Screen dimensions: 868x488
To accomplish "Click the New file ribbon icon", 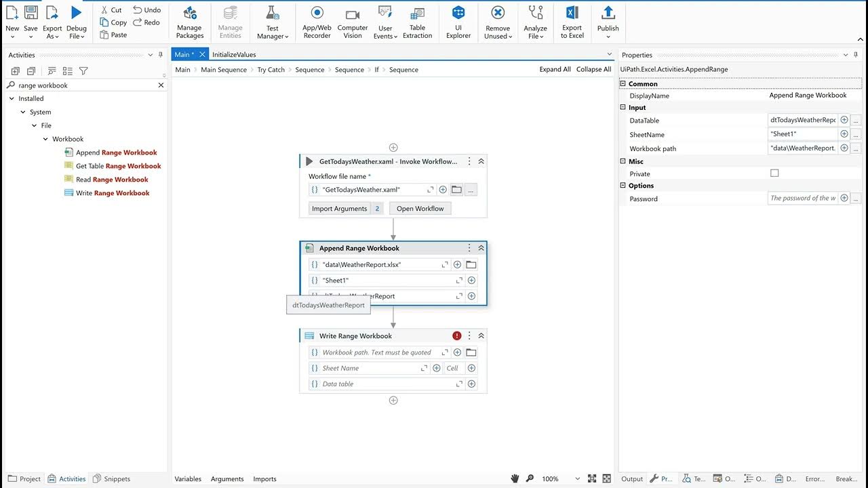I will [x=12, y=13].
